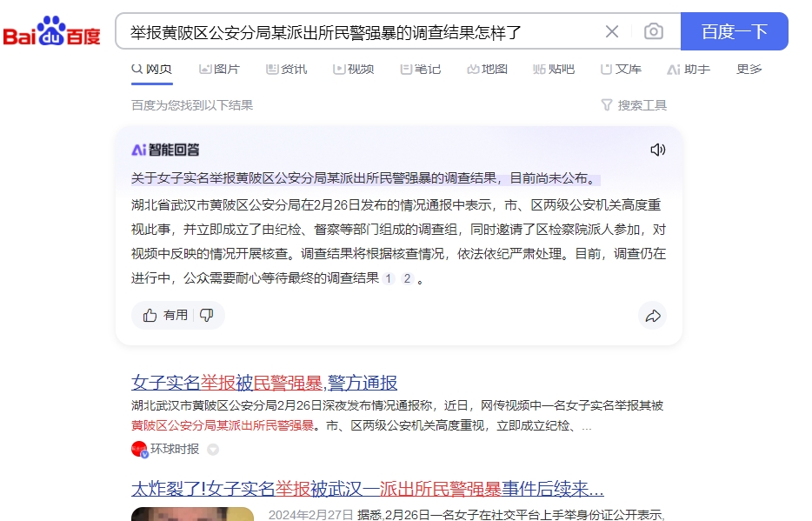Open 搜索工具 filter options
This screenshot has height=521, width=812.
click(635, 105)
